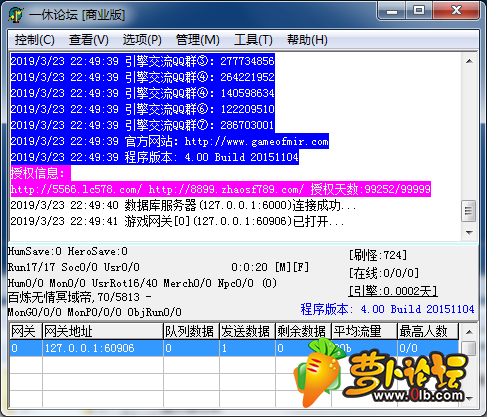This screenshot has width=487, height=417.
Task: Open the 查看(V) menu
Action: pos(89,40)
